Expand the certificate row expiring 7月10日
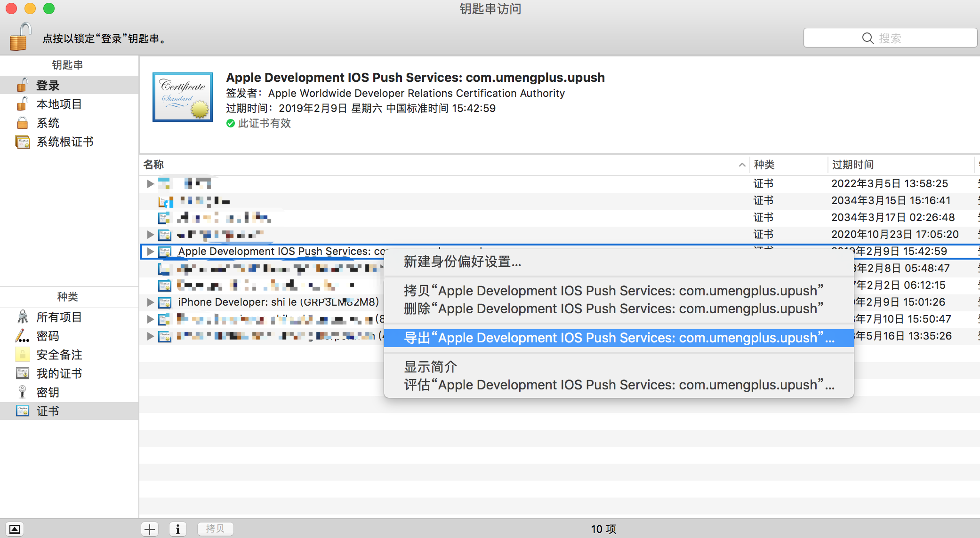This screenshot has height=538, width=980. [150, 319]
